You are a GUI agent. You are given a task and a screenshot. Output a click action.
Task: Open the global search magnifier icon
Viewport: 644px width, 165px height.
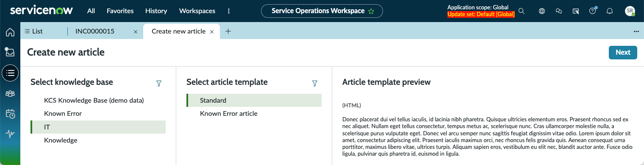522,11
